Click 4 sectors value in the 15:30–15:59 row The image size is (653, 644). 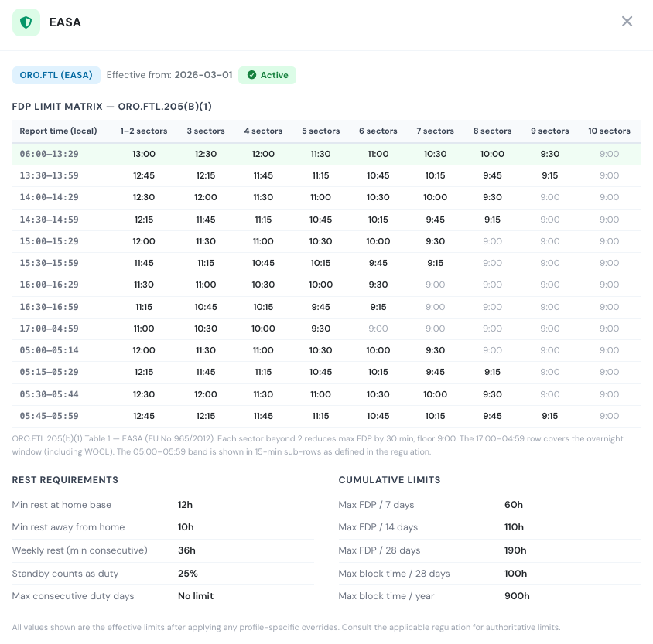(263, 264)
